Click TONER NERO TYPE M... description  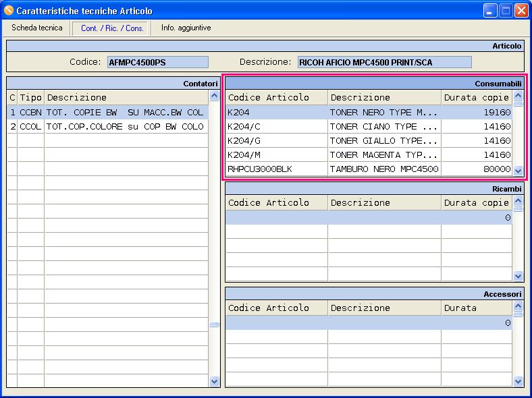tap(384, 112)
